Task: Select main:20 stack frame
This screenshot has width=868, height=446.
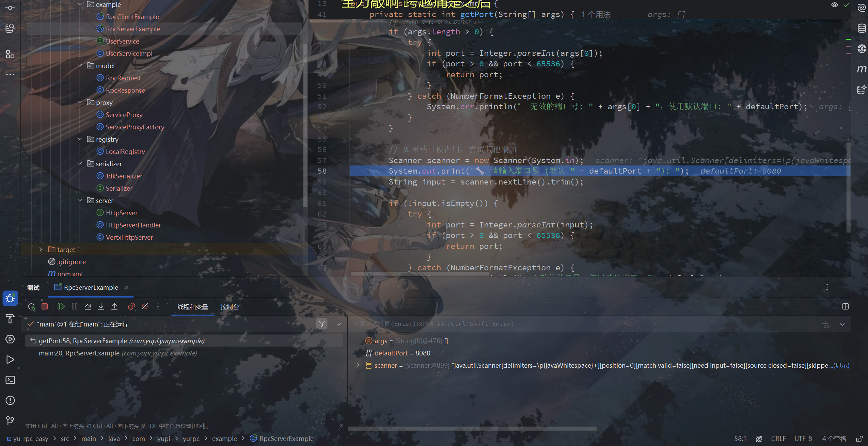Action: pyautogui.click(x=184, y=353)
